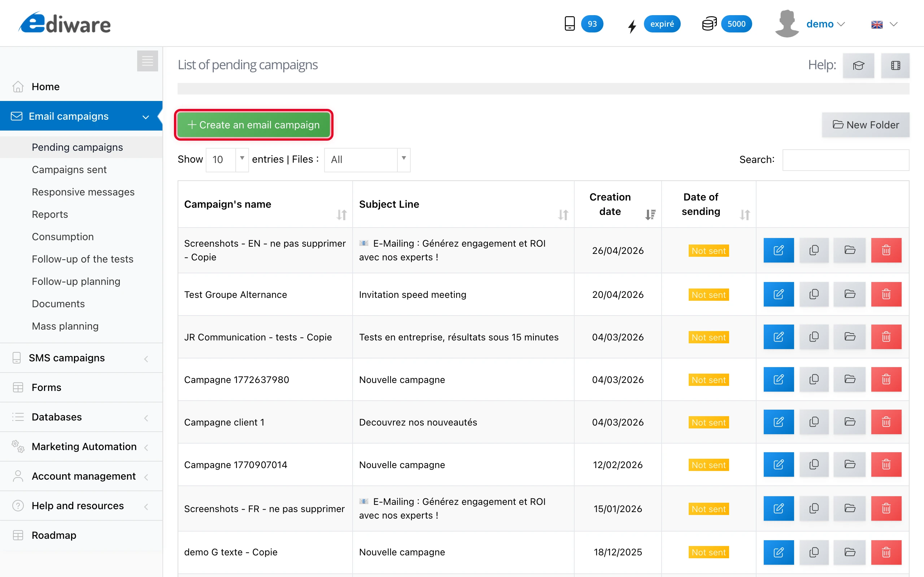The image size is (924, 577).
Task: Create an email campaign
Action: click(x=253, y=125)
